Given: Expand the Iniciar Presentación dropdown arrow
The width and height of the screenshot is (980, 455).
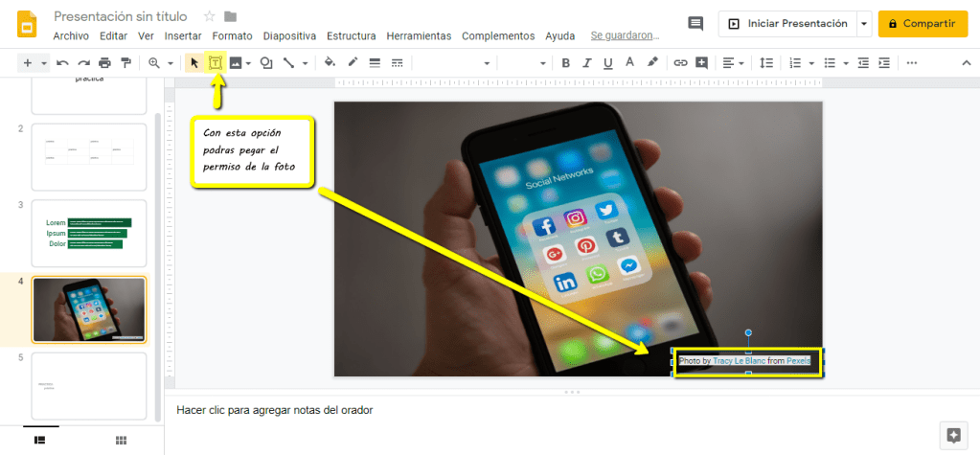Looking at the screenshot, I should pyautogui.click(x=865, y=24).
